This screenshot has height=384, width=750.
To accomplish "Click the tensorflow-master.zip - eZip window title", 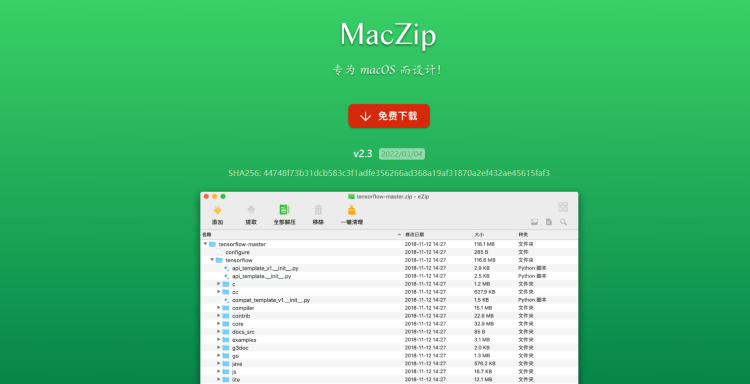I will coord(393,197).
